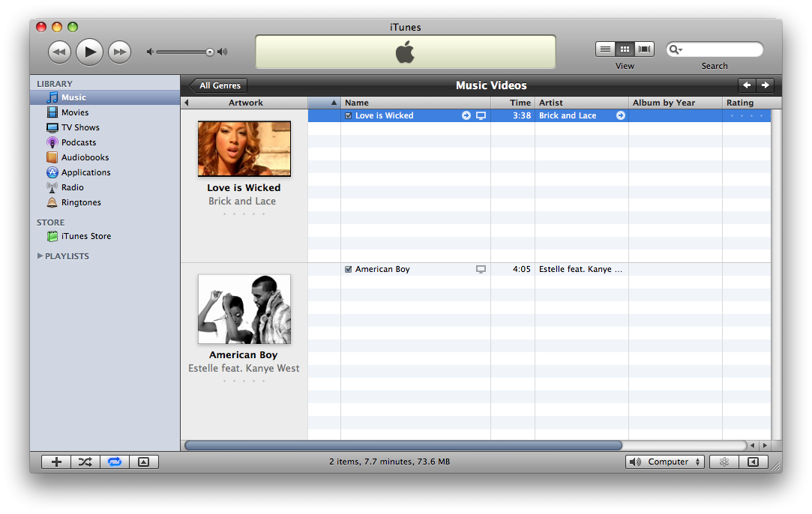Show or hide the artwork viewer button
Image resolution: width=812 pixels, height=514 pixels.
pyautogui.click(x=144, y=462)
